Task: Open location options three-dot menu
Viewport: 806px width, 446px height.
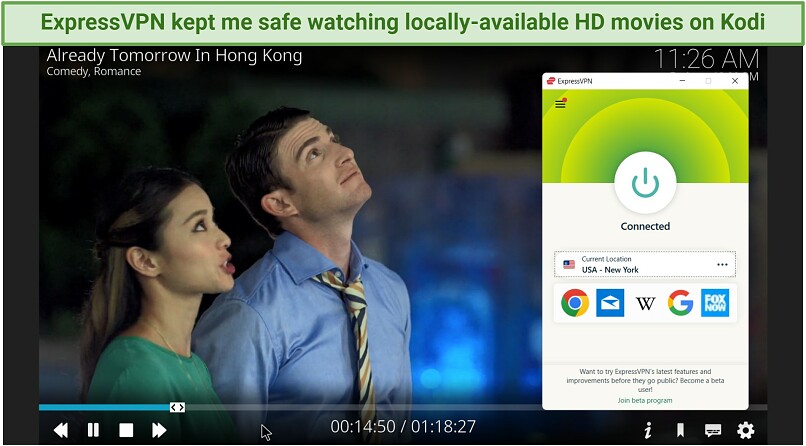Action: point(722,265)
